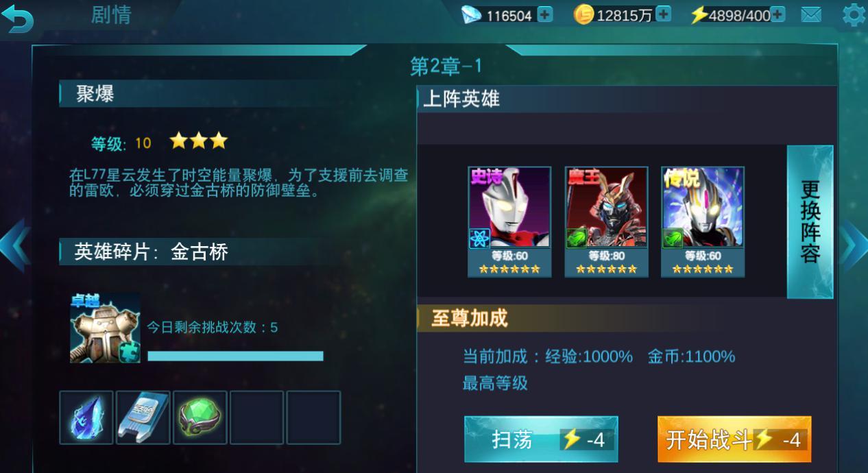Viewport: 868px width, 473px height.
Task: Select the blue crystal reward item
Action: [x=86, y=417]
